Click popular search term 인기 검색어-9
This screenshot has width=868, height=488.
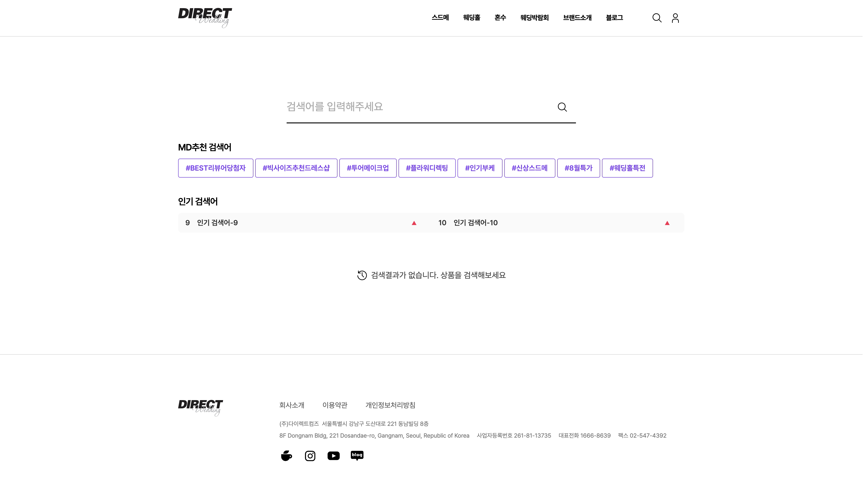tap(217, 223)
